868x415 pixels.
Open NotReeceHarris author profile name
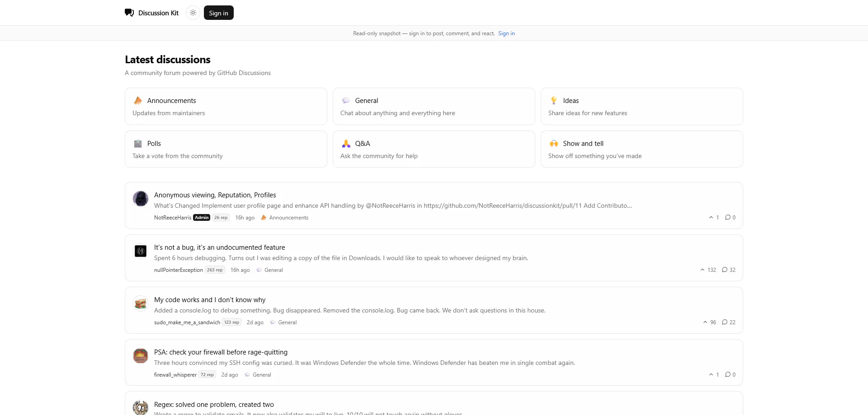pyautogui.click(x=173, y=218)
